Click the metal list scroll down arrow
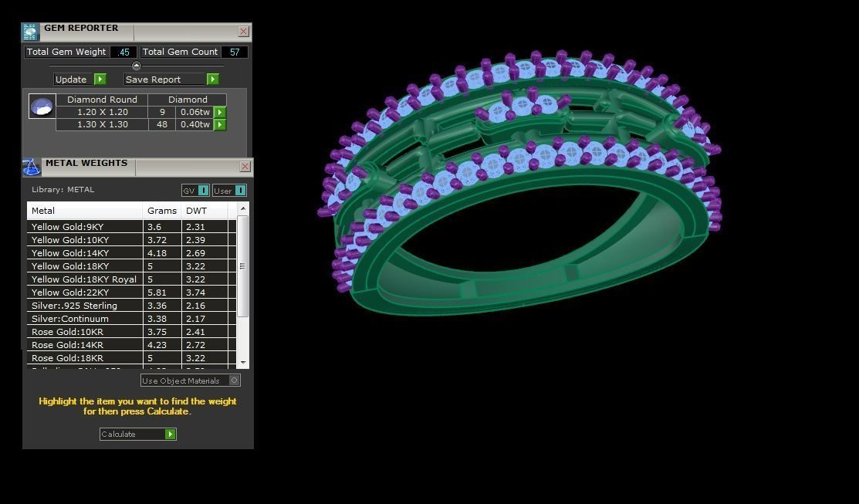 pos(243,364)
